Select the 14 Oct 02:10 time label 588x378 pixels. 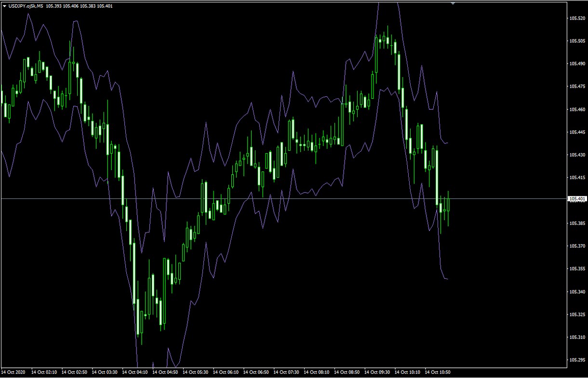click(44, 372)
